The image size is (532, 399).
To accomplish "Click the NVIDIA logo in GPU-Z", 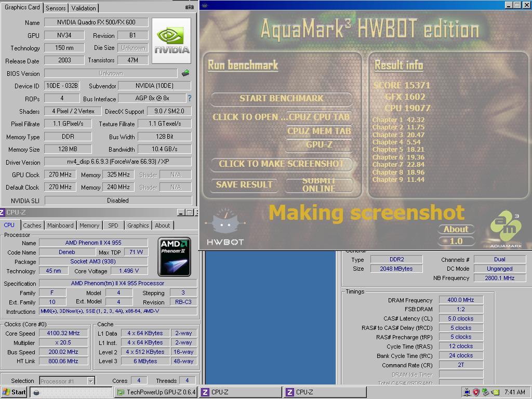I will click(x=171, y=41).
